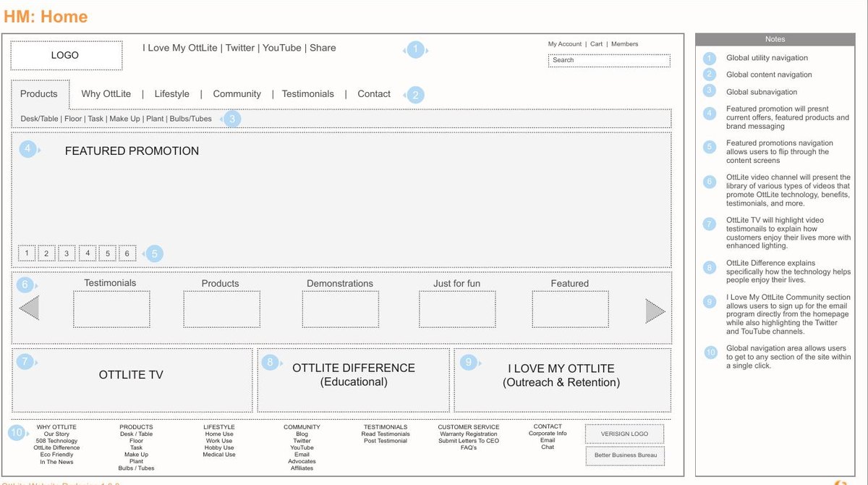Show promotion screen 5
The height and width of the screenshot is (485, 868).
tap(108, 253)
